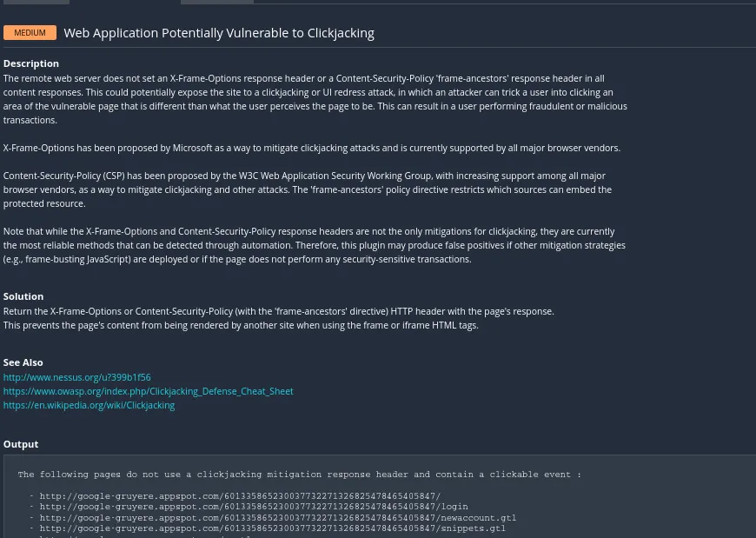Click the orange MEDIUM severity badge

[x=30, y=33]
